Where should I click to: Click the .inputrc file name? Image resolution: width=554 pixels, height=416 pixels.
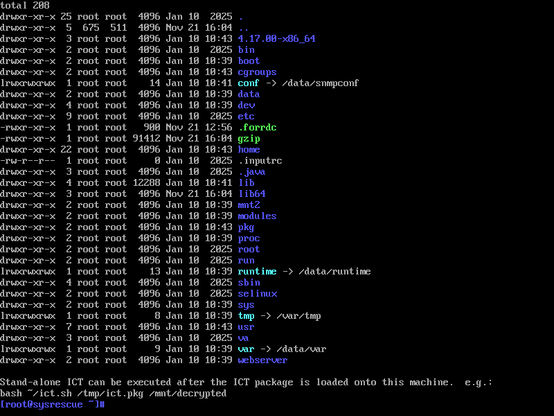click(x=260, y=161)
